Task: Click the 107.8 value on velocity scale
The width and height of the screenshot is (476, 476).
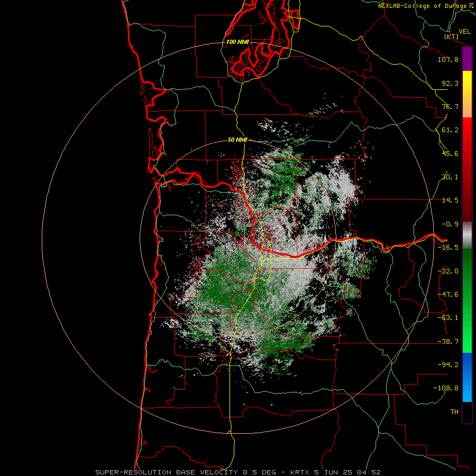Action: (448, 59)
